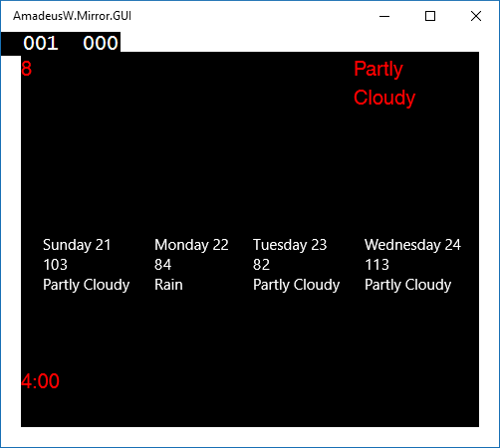Click the Monday 22 forecast heading
500x448 pixels.
[191, 245]
